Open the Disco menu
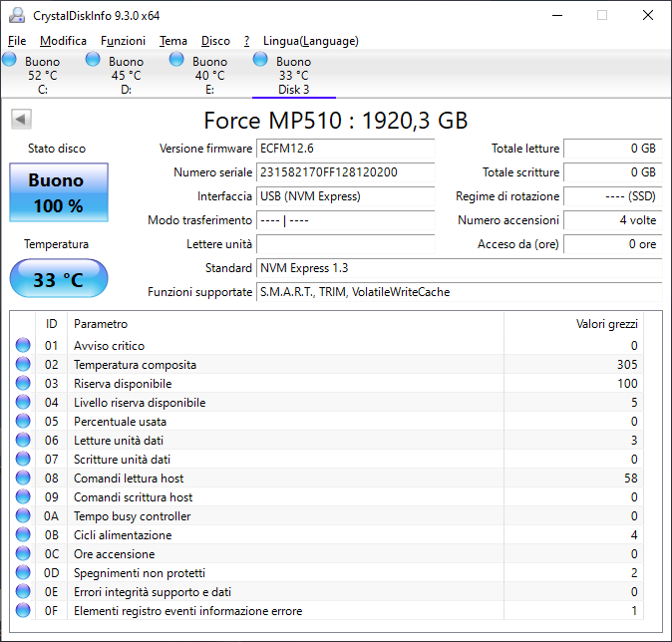Image resolution: width=672 pixels, height=642 pixels. (x=215, y=41)
